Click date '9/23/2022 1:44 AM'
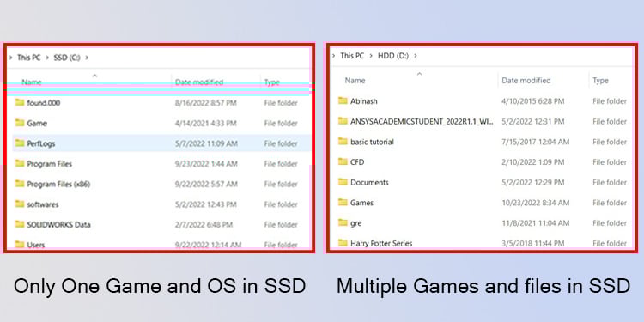The height and width of the screenshot is (322, 644). point(206,164)
